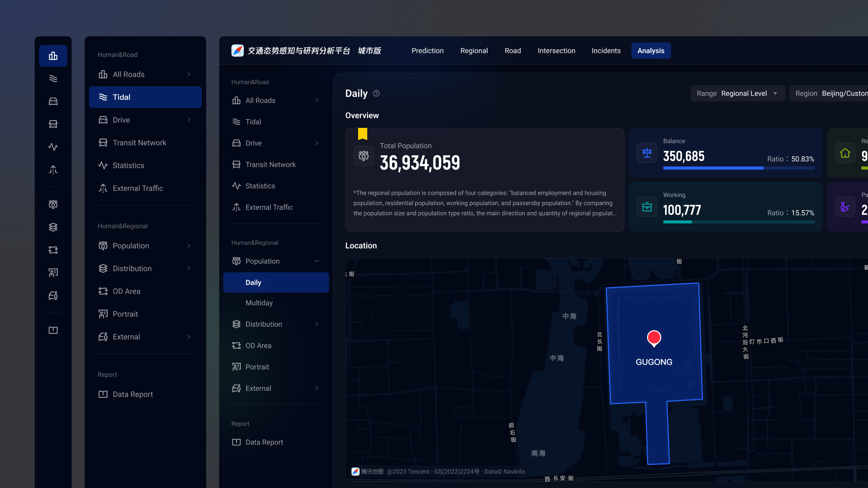Click the OD Area route icon
Image resolution: width=868 pixels, height=488 pixels.
pos(53,249)
